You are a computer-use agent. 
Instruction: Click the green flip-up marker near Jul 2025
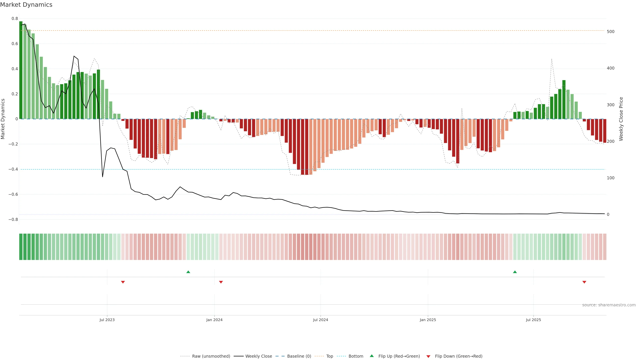515,272
